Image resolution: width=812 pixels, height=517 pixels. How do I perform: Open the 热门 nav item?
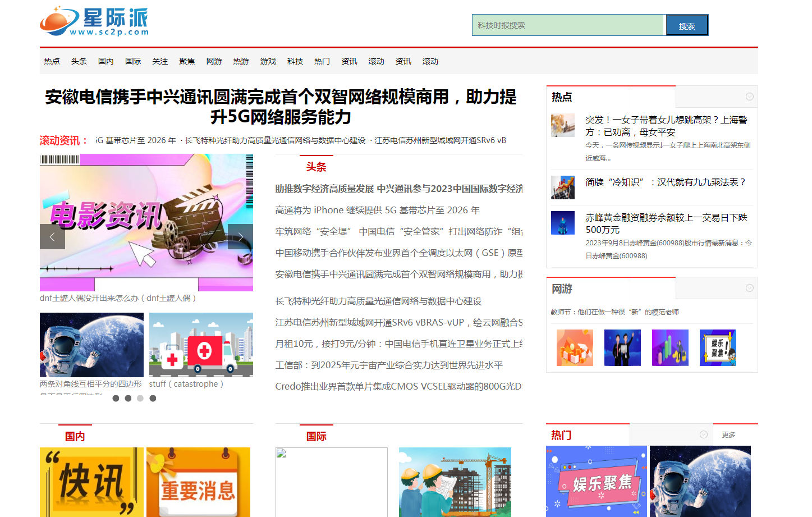pyautogui.click(x=322, y=61)
